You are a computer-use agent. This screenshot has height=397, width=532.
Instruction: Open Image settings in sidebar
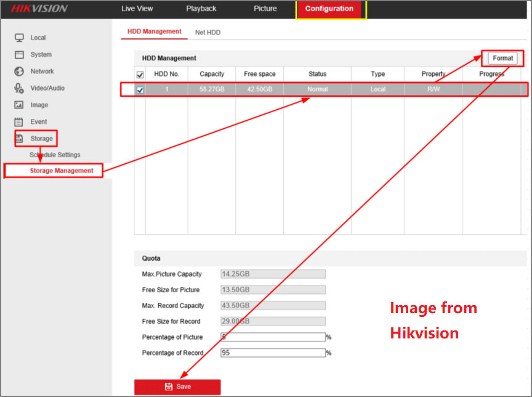coord(39,105)
